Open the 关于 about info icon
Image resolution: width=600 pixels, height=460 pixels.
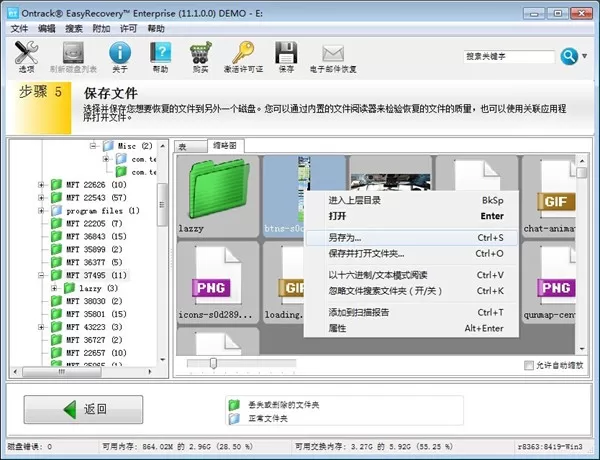(120, 53)
